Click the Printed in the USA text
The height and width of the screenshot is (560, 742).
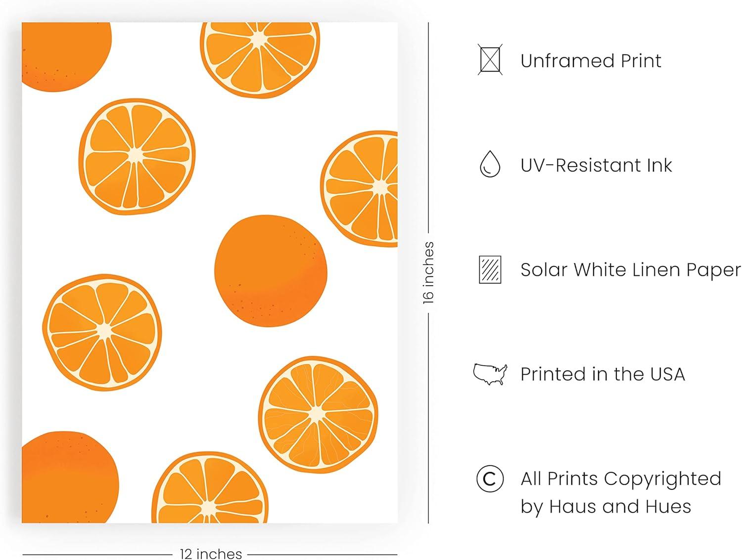pos(603,374)
